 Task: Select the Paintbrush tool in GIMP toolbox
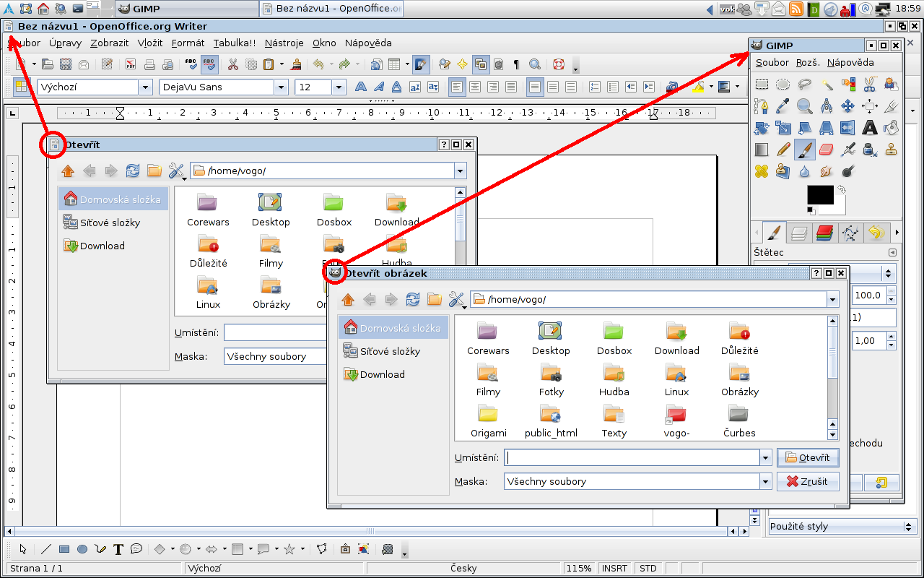click(805, 150)
